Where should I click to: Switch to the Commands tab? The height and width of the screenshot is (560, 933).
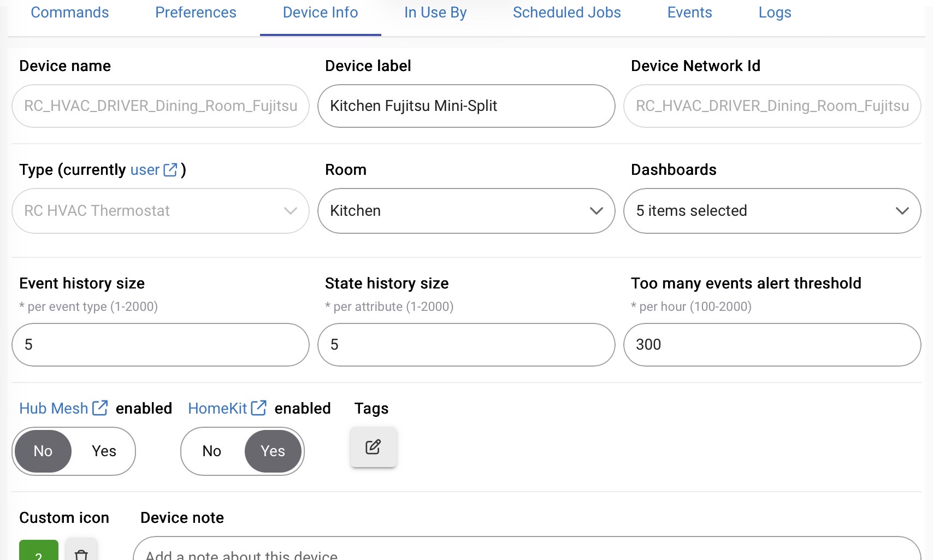(x=69, y=13)
